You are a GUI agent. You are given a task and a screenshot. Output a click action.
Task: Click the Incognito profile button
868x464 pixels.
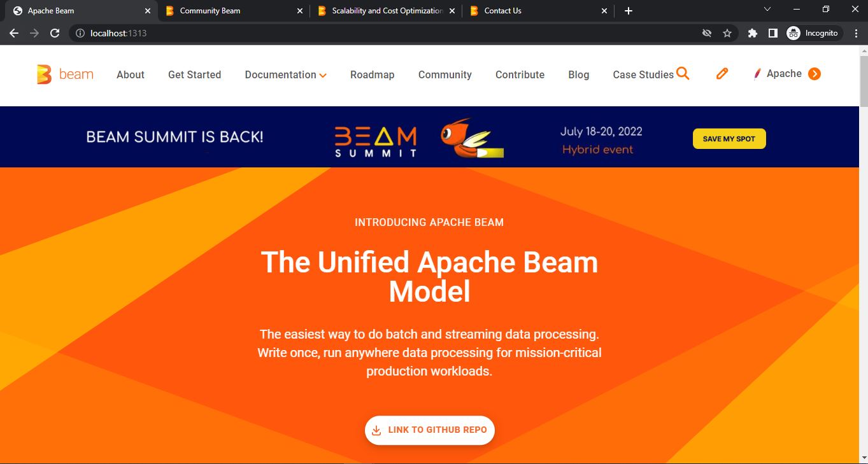pyautogui.click(x=813, y=33)
